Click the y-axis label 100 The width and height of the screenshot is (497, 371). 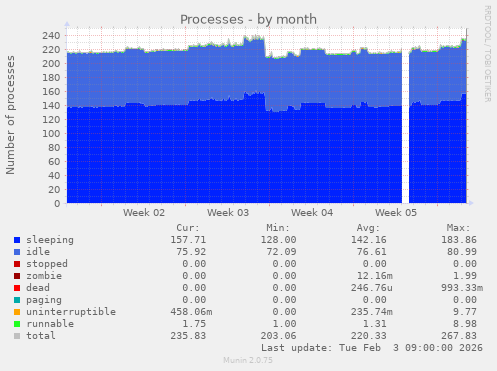(51, 133)
